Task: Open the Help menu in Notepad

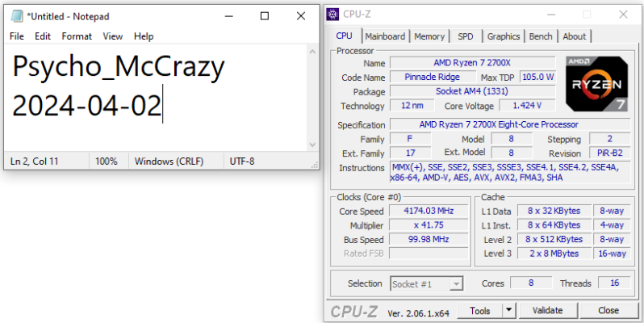Action: click(144, 36)
